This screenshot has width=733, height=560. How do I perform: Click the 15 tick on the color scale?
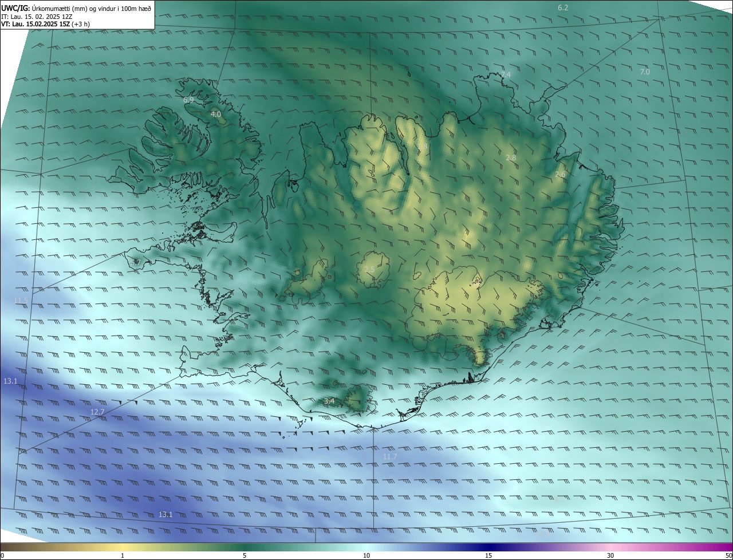pos(488,555)
